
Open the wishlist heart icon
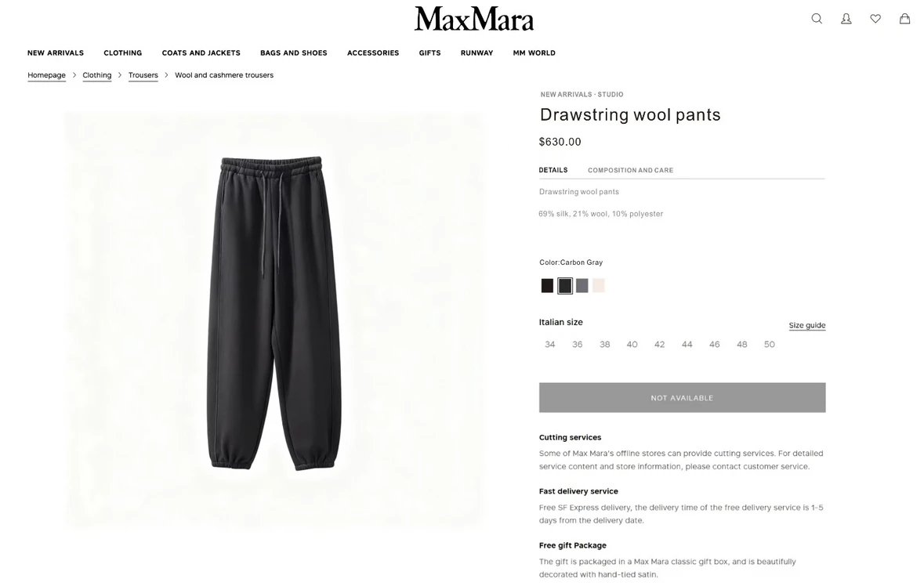(875, 19)
